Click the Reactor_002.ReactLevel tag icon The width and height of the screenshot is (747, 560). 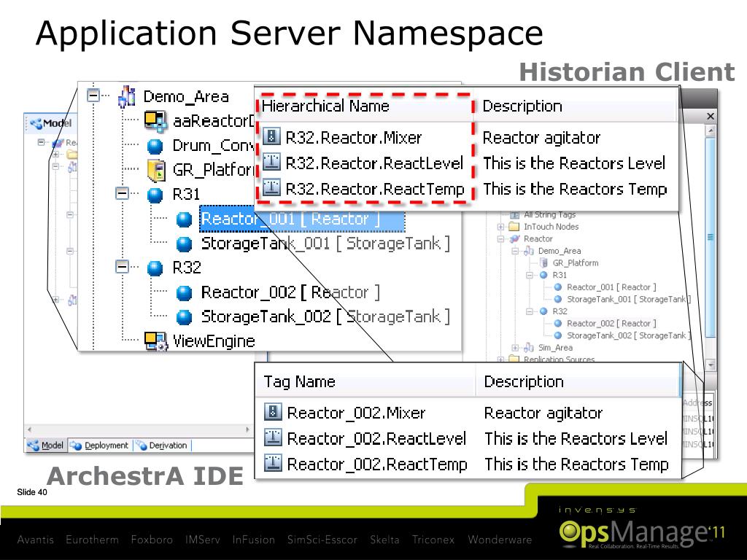273,437
